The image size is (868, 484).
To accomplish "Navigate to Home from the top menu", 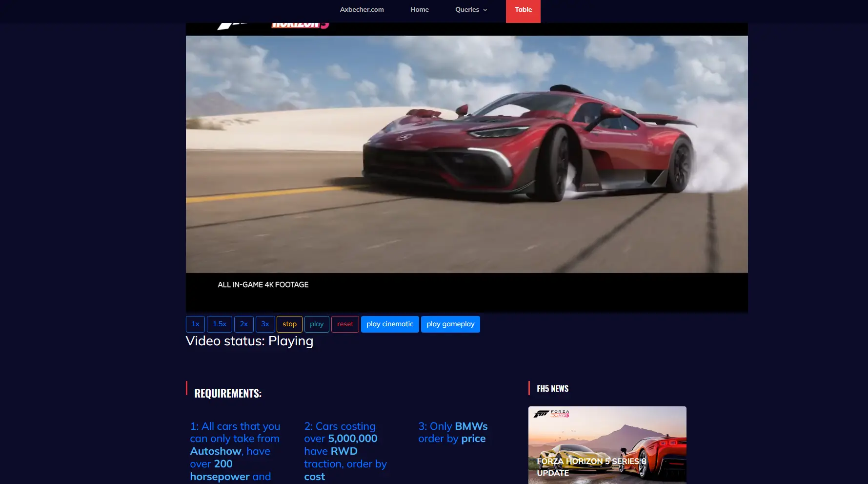I will pos(419,9).
